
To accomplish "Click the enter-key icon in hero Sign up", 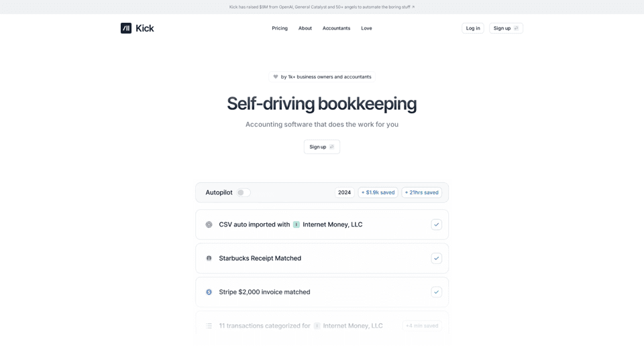I will point(332,147).
